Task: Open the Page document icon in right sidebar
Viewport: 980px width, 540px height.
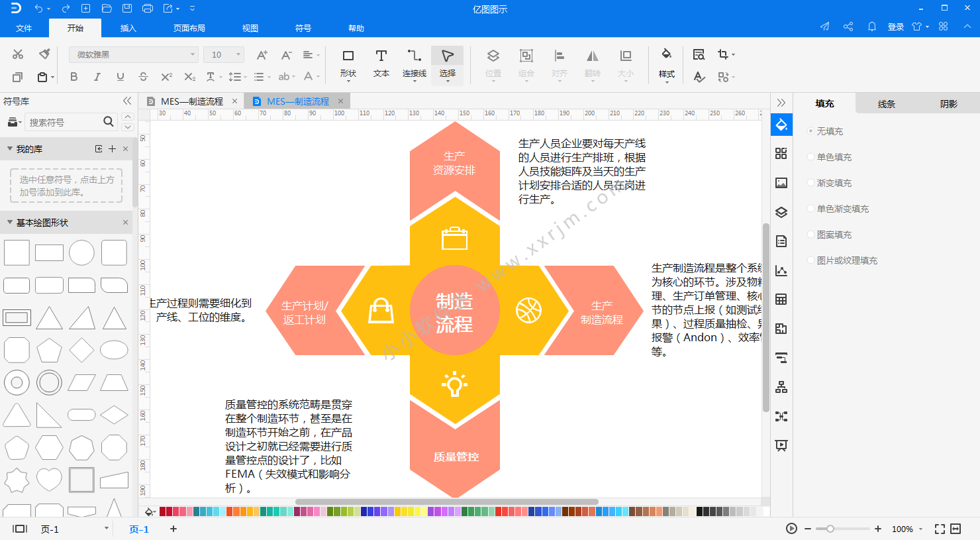Action: (781, 241)
